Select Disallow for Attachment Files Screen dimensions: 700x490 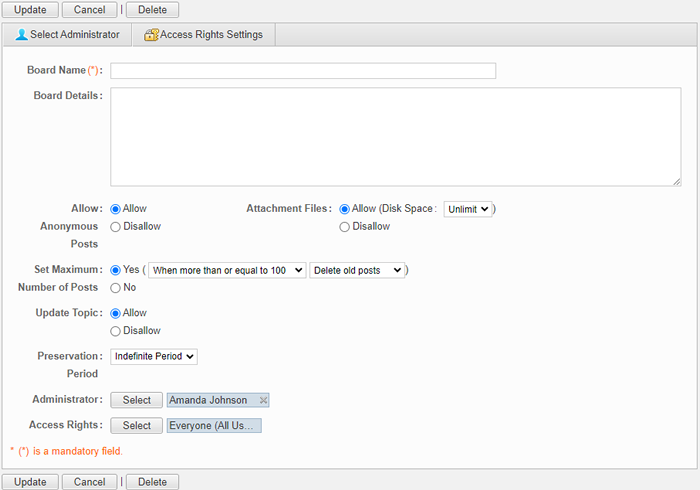tap(344, 227)
